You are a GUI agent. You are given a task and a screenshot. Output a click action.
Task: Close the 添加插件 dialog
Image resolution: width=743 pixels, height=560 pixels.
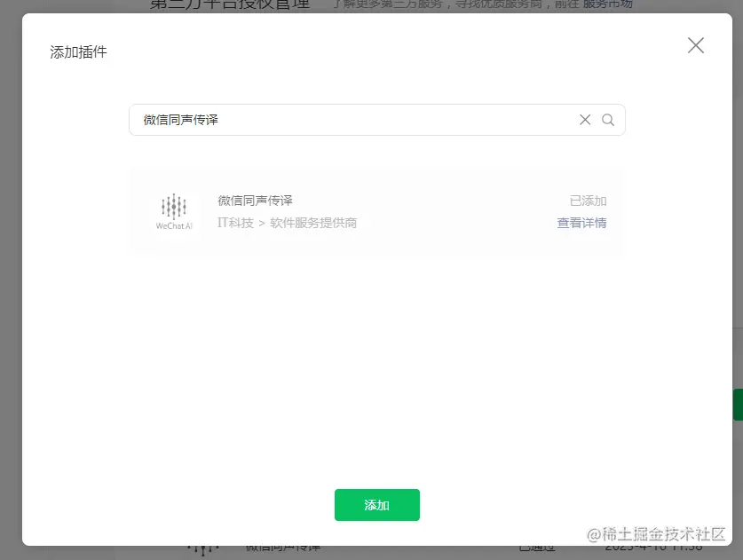(696, 45)
